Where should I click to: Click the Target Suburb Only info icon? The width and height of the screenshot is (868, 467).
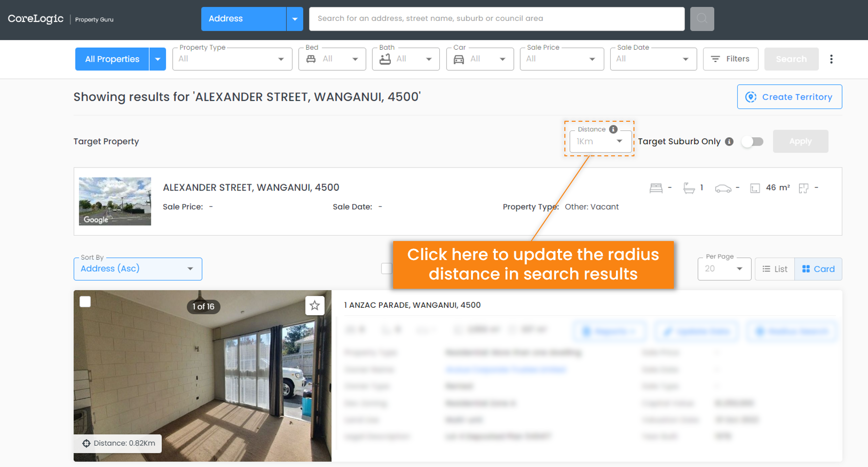coord(729,141)
